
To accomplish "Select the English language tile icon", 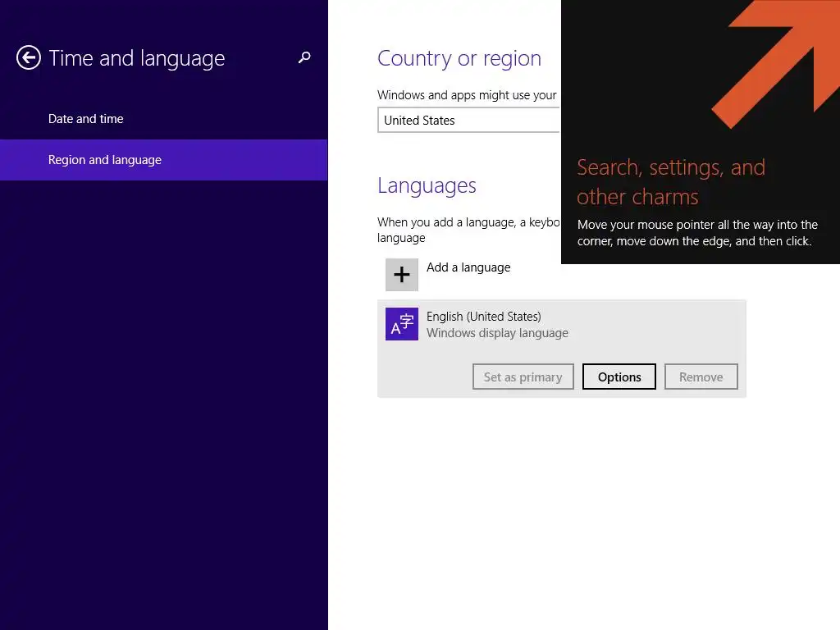I will [x=402, y=324].
